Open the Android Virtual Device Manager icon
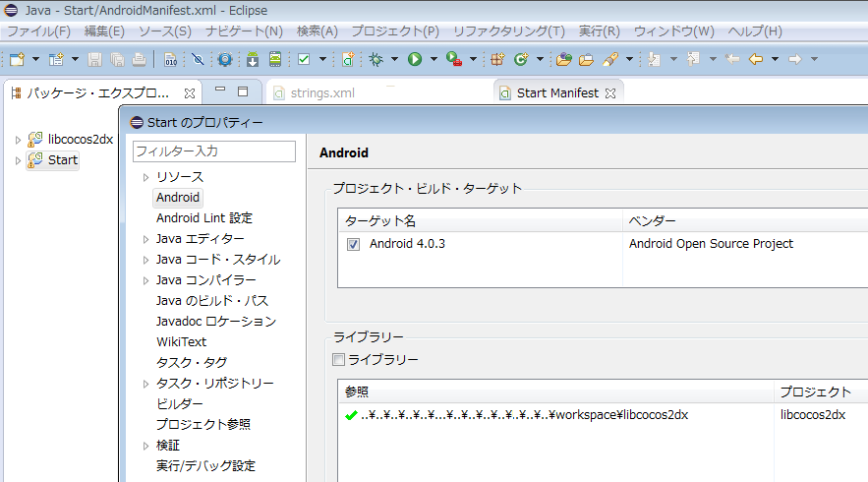Viewport: 868px width, 482px height. [x=275, y=59]
